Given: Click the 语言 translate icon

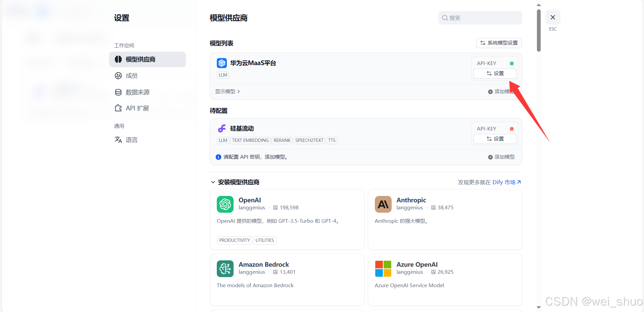Looking at the screenshot, I should (118, 140).
